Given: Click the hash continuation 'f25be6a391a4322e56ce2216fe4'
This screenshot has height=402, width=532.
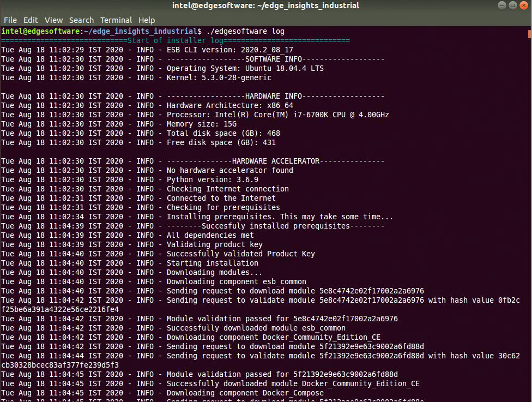Looking at the screenshot, I should pyautogui.click(x=60, y=310).
